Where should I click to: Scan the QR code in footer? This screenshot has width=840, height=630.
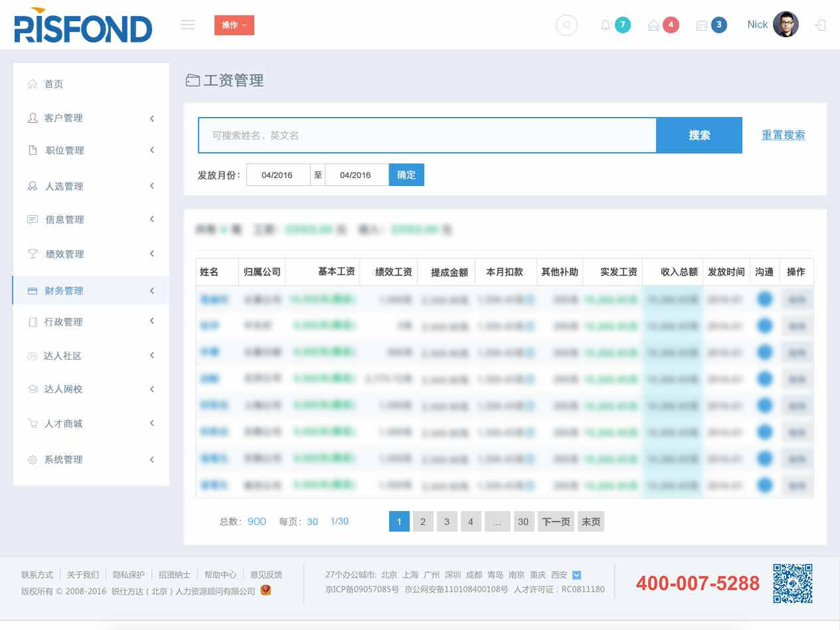pos(792,583)
